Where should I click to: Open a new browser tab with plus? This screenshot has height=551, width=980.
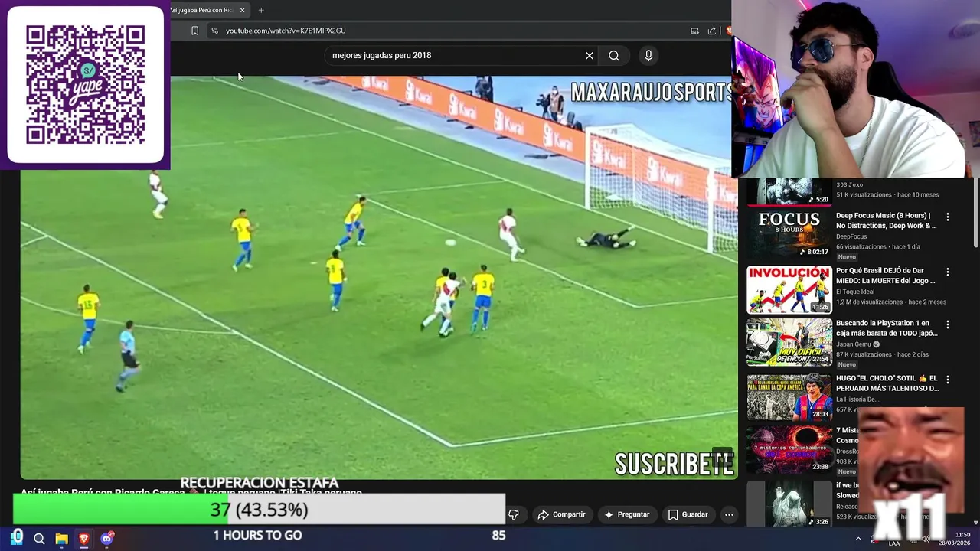pyautogui.click(x=261, y=10)
